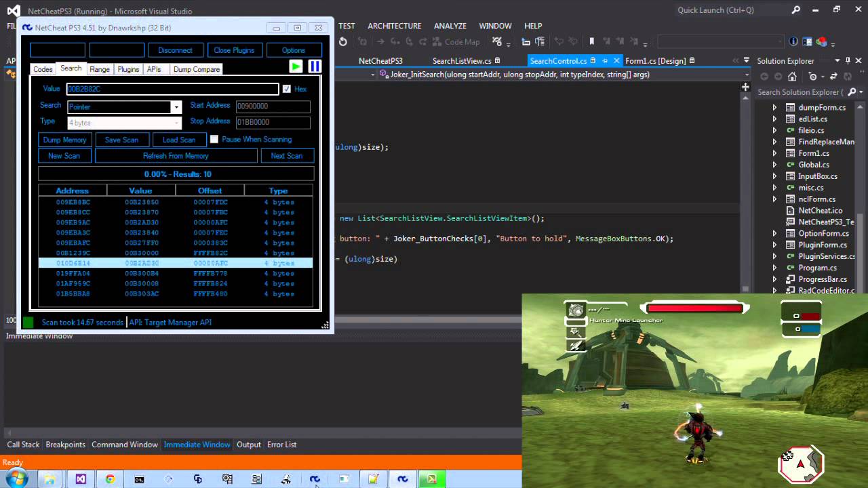Screen dimensions: 868x488
Task: Expand the edList.cs tree node
Action: tap(774, 119)
